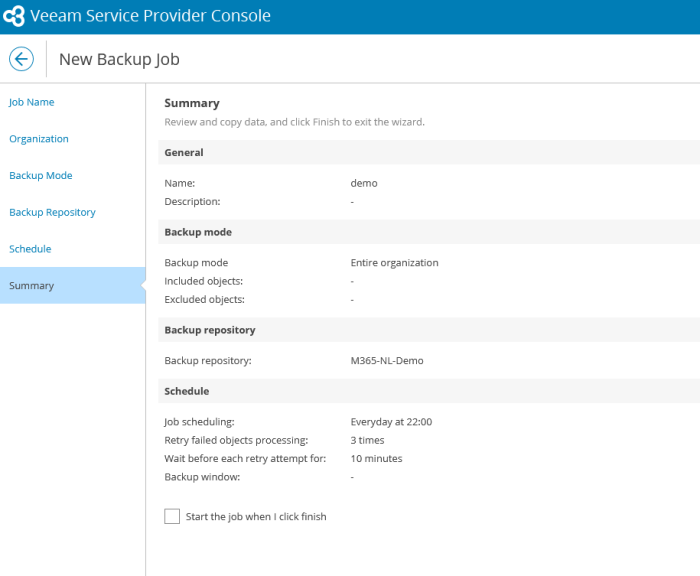Select the repository value 'M365-NL-Demo'
The image size is (700, 576).
pos(387,360)
